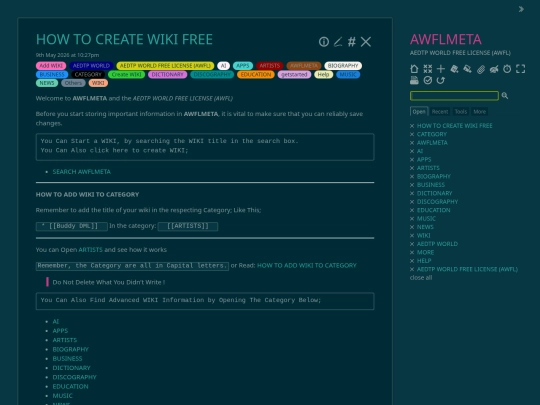Screen dimensions: 540x405
Task: Create a new journal tiddler
Action: tap(454, 69)
